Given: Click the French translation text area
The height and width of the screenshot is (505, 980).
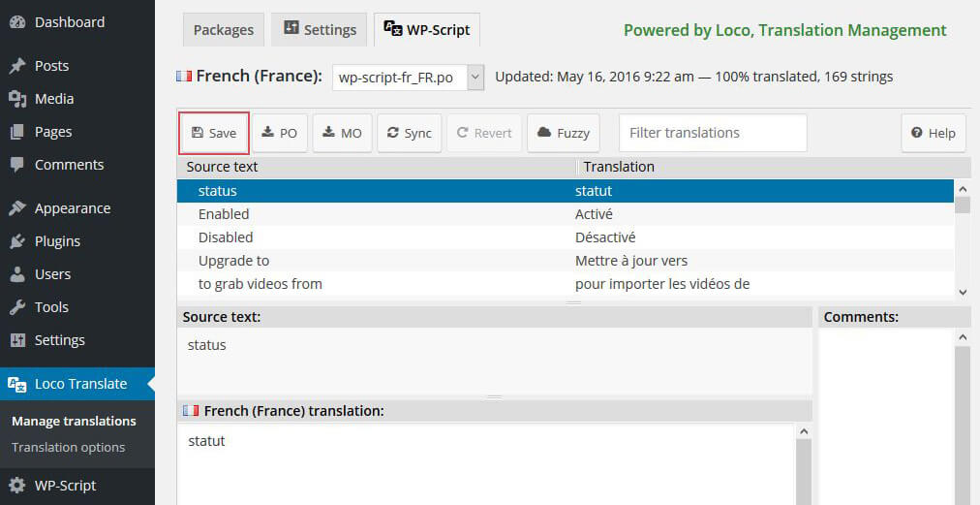Looking at the screenshot, I should [x=485, y=463].
